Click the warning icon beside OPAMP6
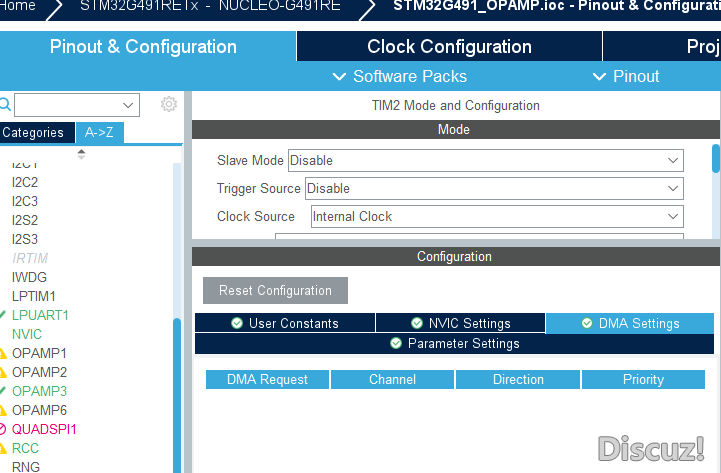Viewport: 721px width, 473px height. tap(3, 410)
